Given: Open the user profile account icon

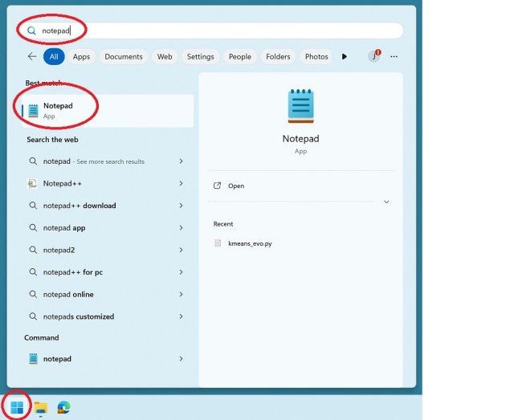Looking at the screenshot, I should (x=373, y=57).
